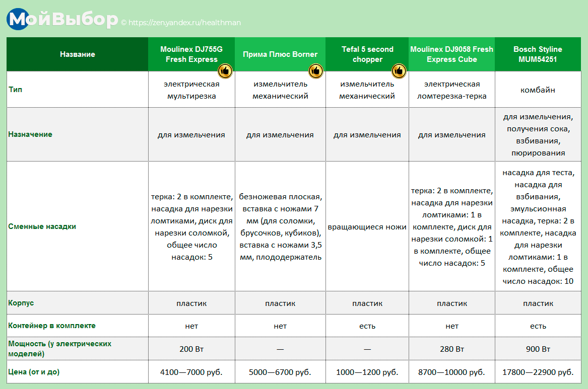588x389 pixels.
Task: Click thumbs-up badge on Moulinex DJ755G header
Action: click(225, 70)
